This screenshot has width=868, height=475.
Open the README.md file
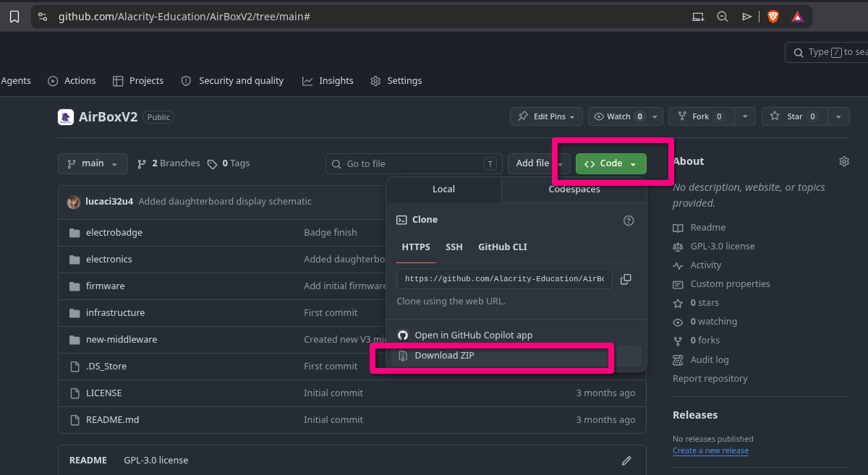(112, 420)
